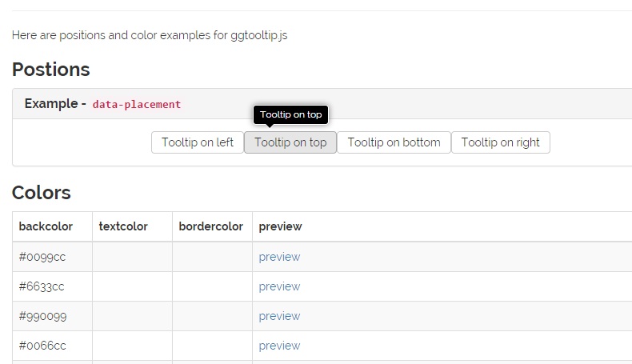Select the "textcolor" column header
This screenshot has width=632, height=364.
click(x=123, y=226)
